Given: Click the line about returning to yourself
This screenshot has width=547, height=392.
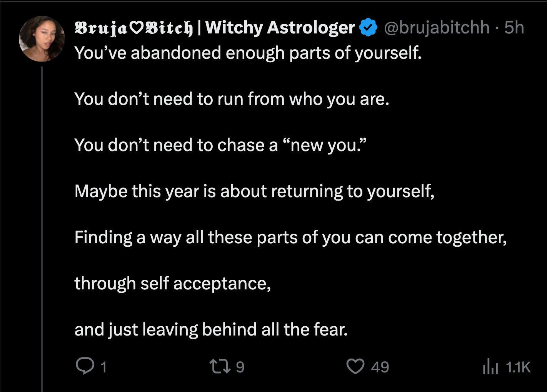Looking at the screenshot, I should [254, 191].
